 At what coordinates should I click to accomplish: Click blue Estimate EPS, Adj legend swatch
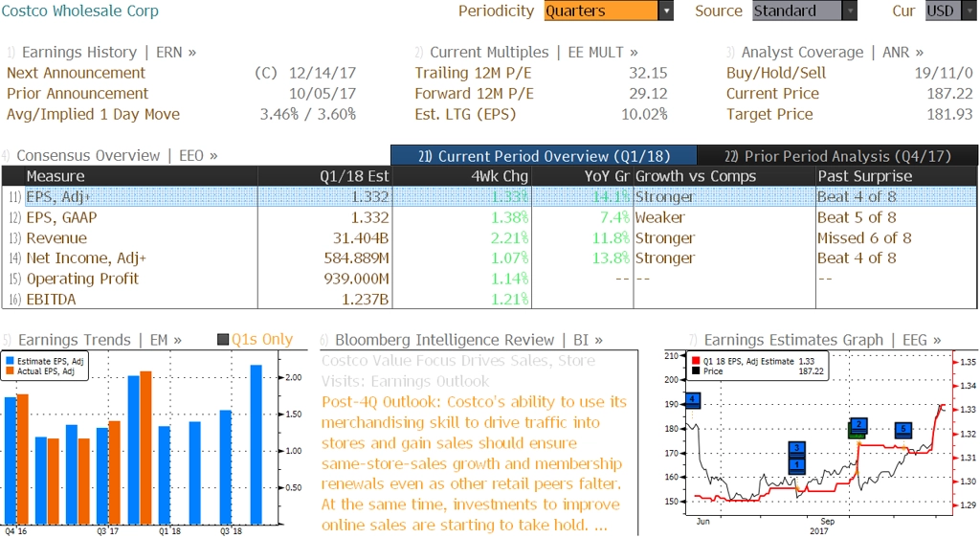(x=10, y=361)
